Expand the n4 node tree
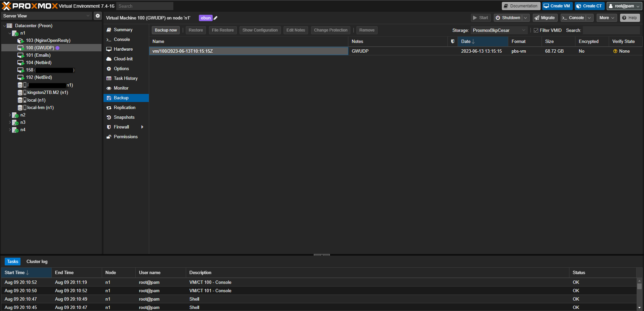This screenshot has width=644, height=311. [x=10, y=130]
